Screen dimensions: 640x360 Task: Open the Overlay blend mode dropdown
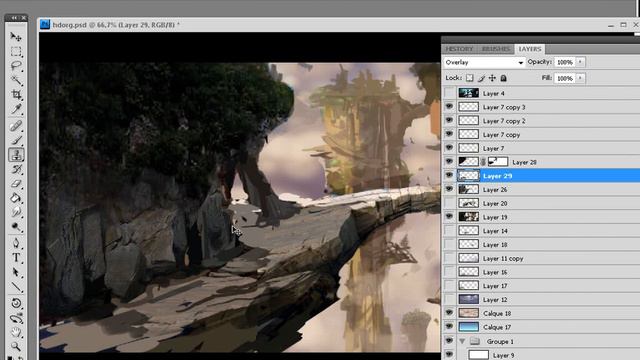pos(484,62)
